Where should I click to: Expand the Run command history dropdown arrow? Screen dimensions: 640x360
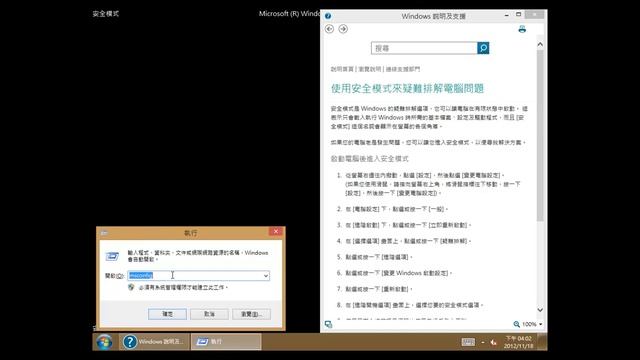(x=266, y=276)
